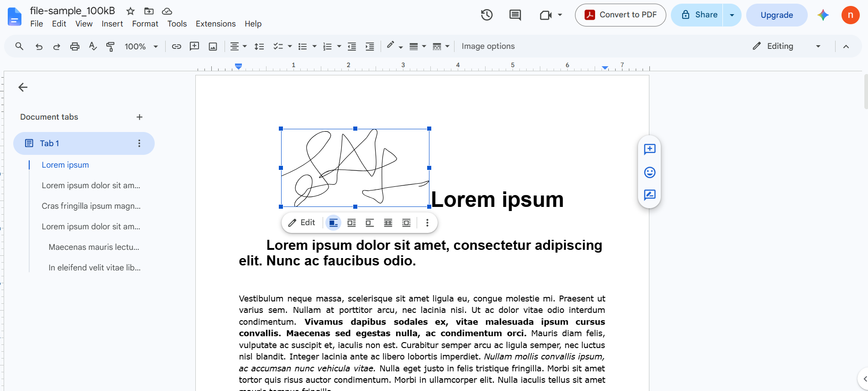Show all comments panel
This screenshot has height=391, width=868.
coord(515,15)
